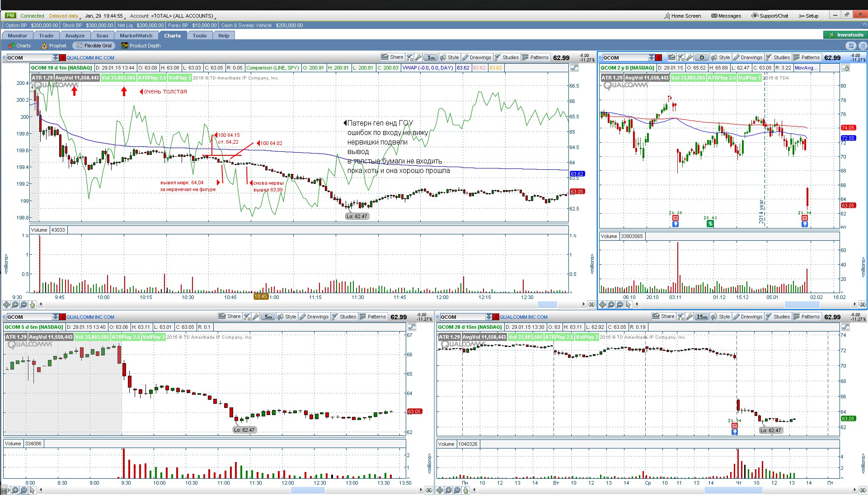
Task: Switch to the Trade tab
Action: pyautogui.click(x=46, y=36)
